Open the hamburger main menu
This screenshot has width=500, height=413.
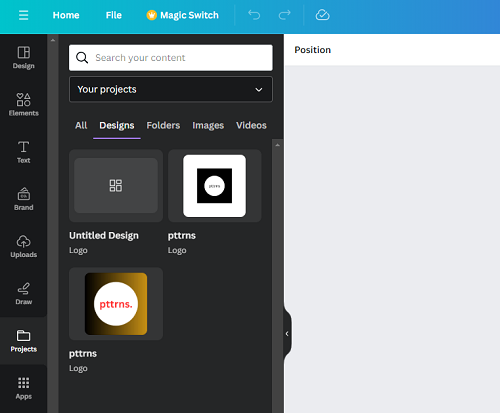coord(23,15)
